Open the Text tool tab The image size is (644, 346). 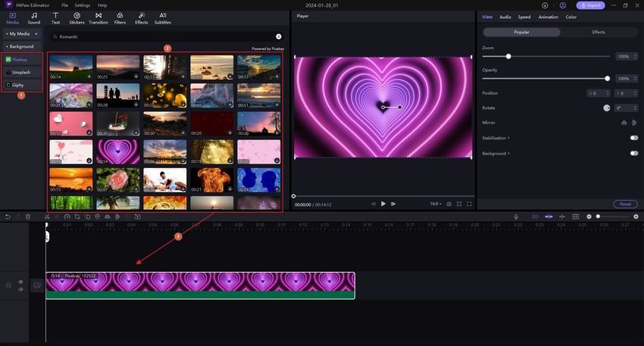pyautogui.click(x=55, y=18)
